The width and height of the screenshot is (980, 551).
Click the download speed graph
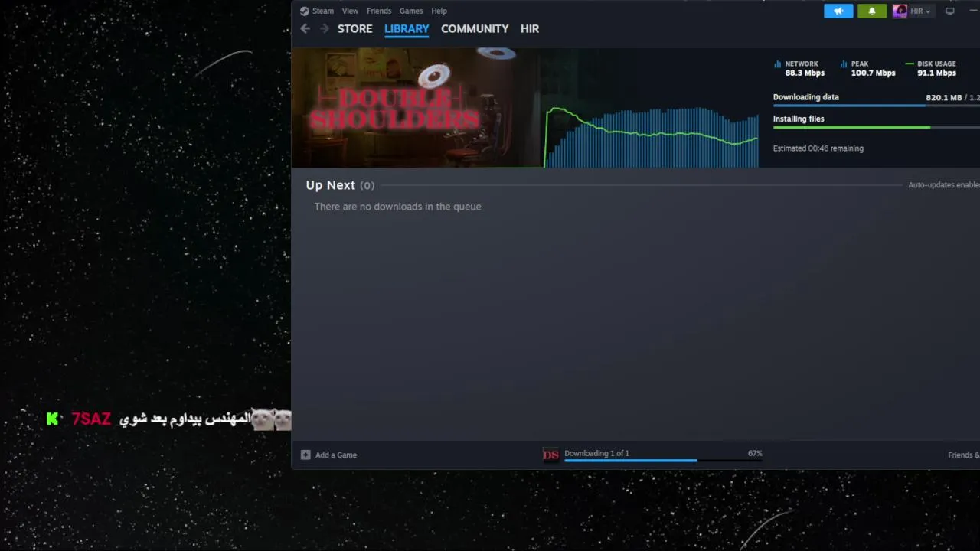tap(652, 137)
